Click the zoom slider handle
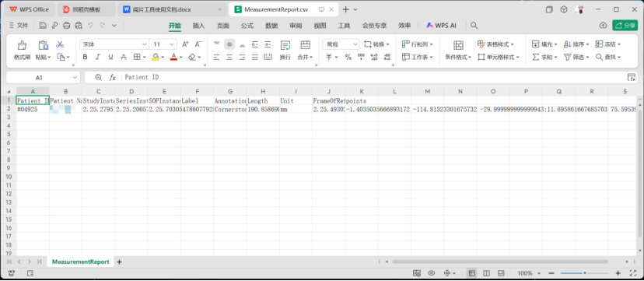The height and width of the screenshot is (281, 644). (584, 273)
